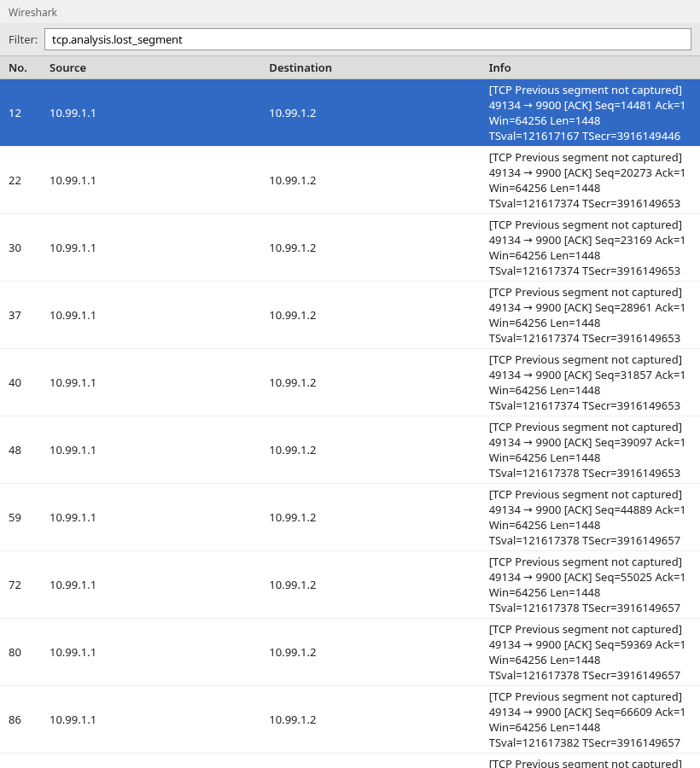Click info text with Seq=28961

(x=586, y=316)
